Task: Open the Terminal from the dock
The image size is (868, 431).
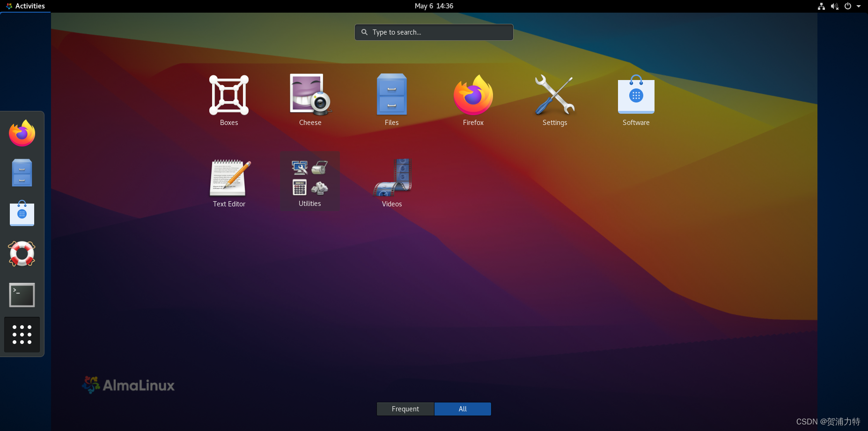Action: [x=22, y=295]
